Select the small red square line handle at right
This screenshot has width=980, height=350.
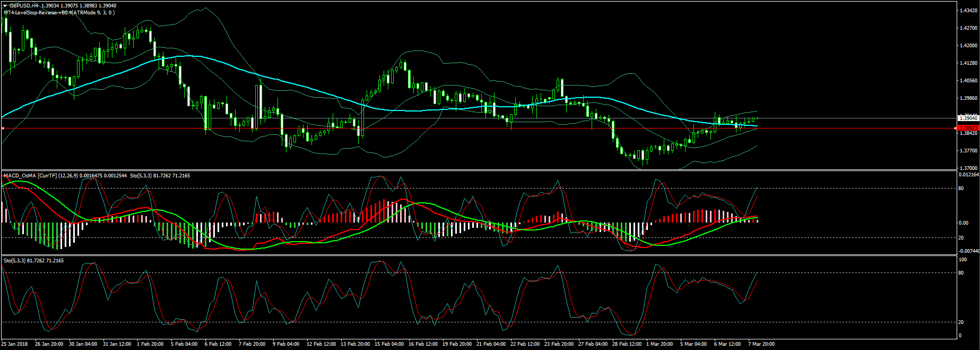(955, 128)
